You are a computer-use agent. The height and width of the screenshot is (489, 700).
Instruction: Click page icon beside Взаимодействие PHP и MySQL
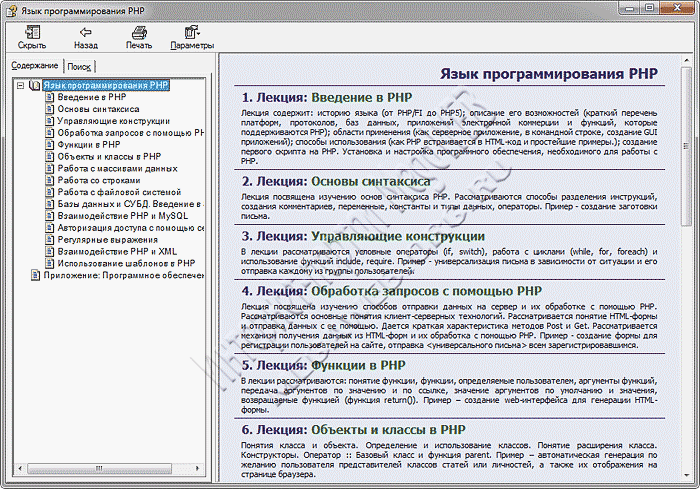50,216
